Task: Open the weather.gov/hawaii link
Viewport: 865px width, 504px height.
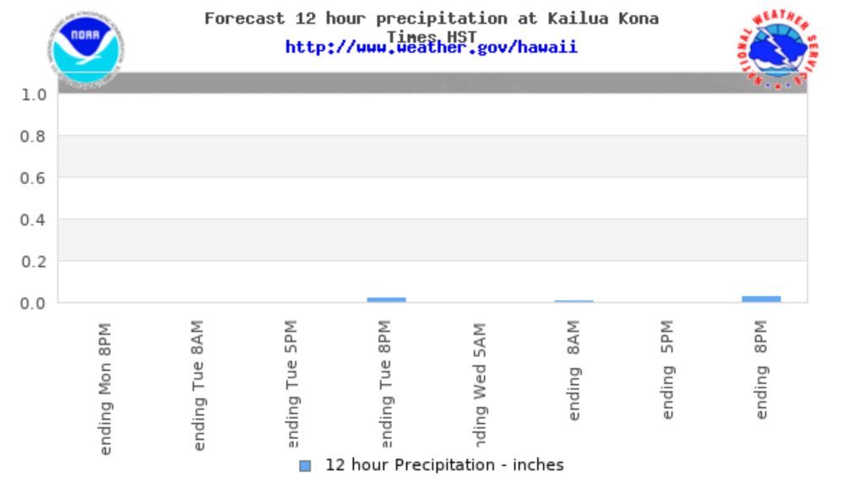Action: (x=431, y=48)
